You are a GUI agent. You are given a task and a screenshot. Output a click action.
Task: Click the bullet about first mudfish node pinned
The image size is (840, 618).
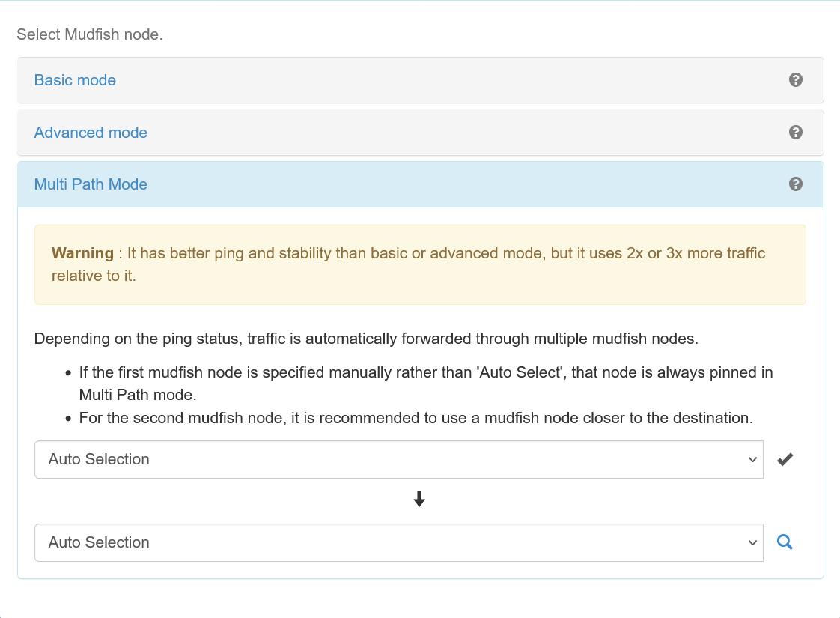pyautogui.click(x=426, y=384)
